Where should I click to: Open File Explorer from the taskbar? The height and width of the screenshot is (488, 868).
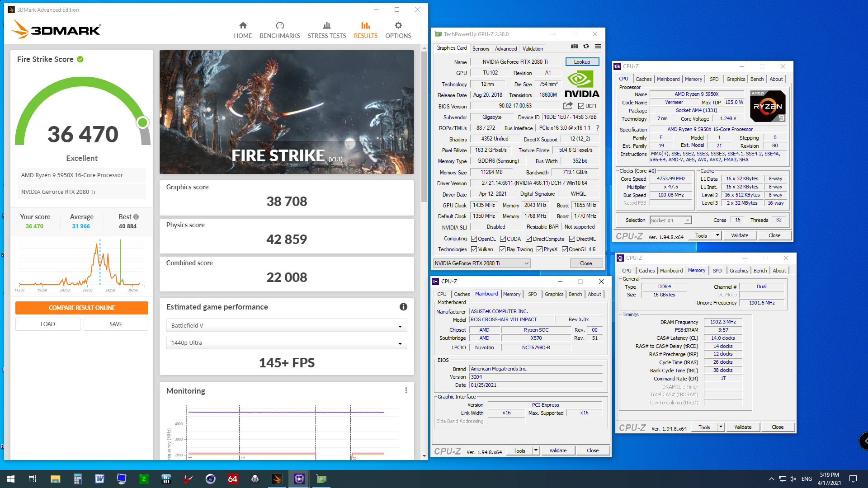tap(55, 479)
